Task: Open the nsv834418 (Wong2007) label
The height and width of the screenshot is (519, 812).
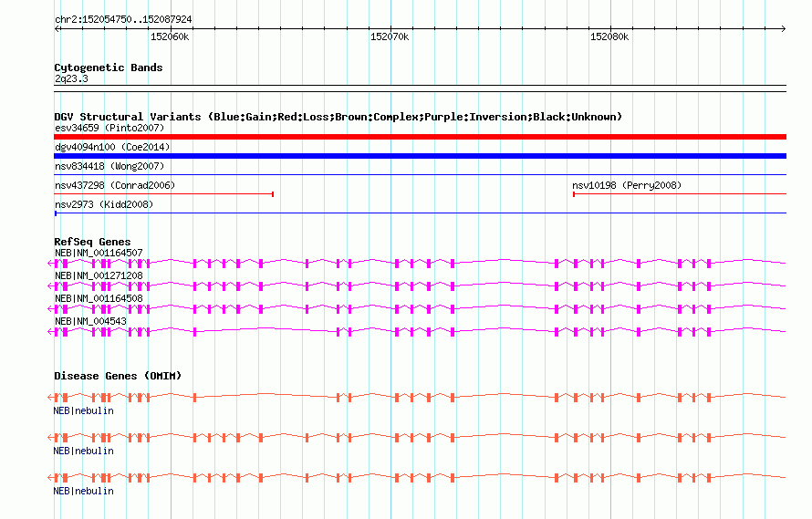Action: pos(109,166)
